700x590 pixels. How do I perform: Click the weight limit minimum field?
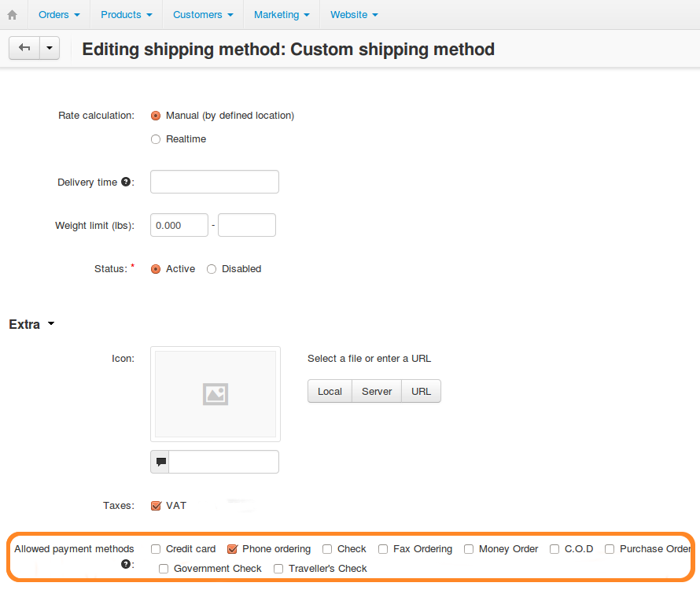pos(179,225)
